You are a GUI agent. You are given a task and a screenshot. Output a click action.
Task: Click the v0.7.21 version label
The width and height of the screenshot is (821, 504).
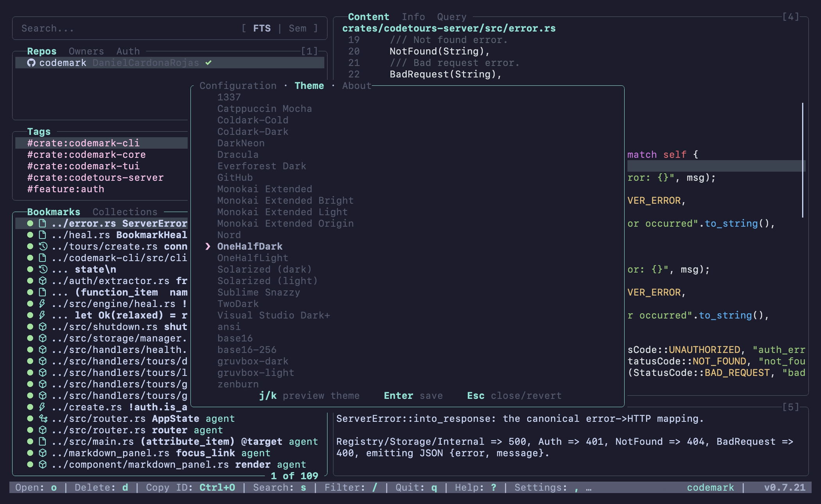(785, 488)
